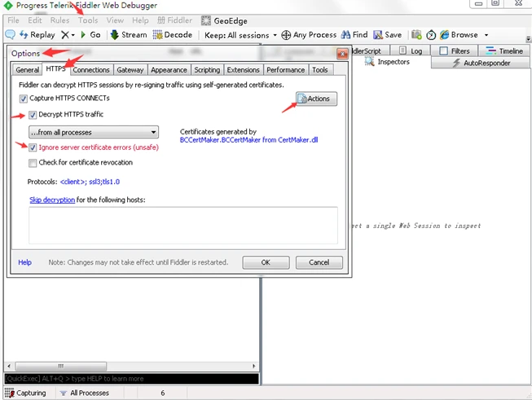Open the Remove X dropdown arrow
Screen dimensions: 532x400
point(73,35)
